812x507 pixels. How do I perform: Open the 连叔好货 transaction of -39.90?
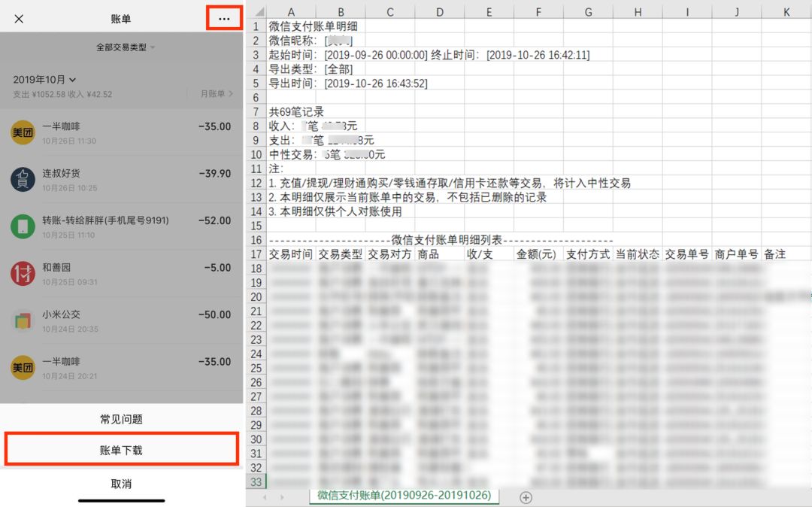(121, 180)
